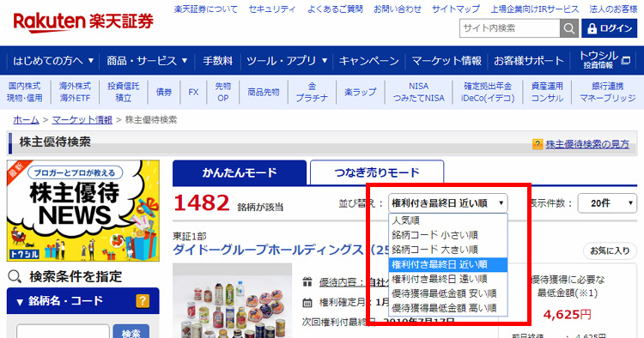Go to NISA つみたてNISA section
Image resolution: width=644 pixels, height=338 pixels.
pos(418,92)
